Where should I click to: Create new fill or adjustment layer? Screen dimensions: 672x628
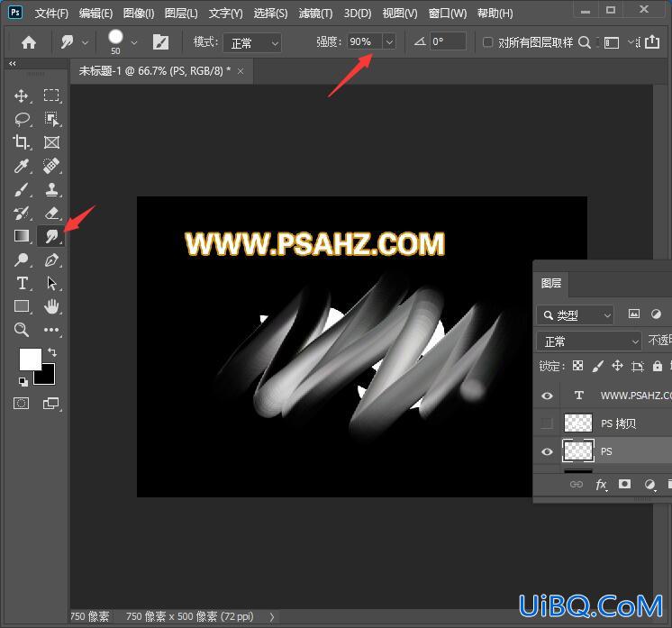[649, 485]
